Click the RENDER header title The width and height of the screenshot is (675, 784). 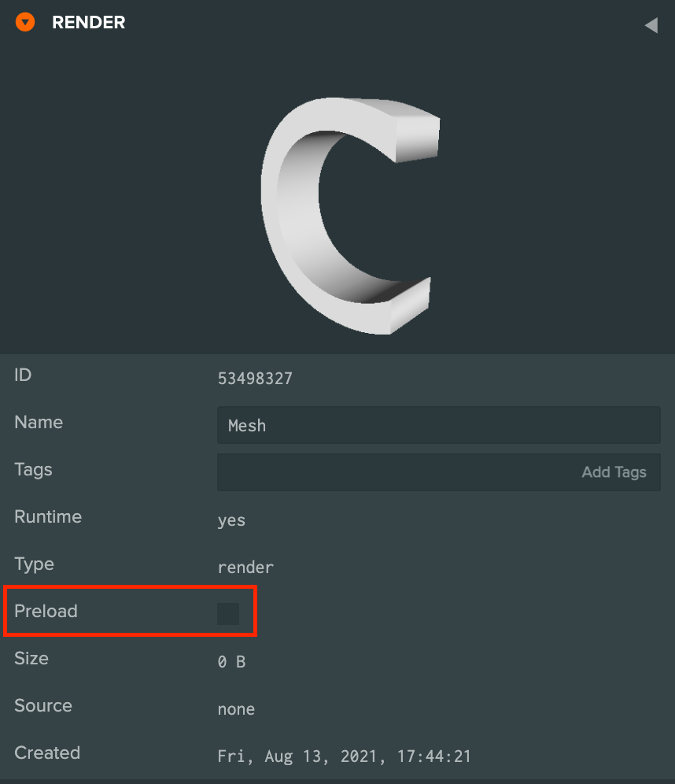click(x=88, y=23)
